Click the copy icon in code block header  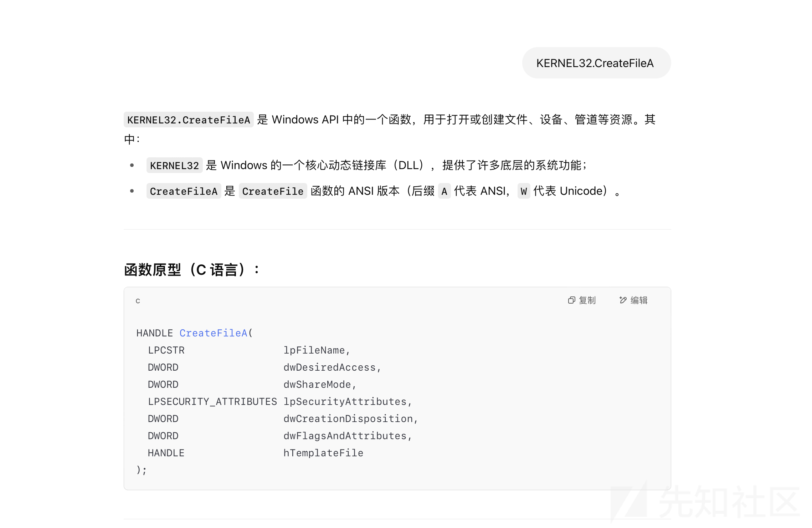tap(571, 300)
